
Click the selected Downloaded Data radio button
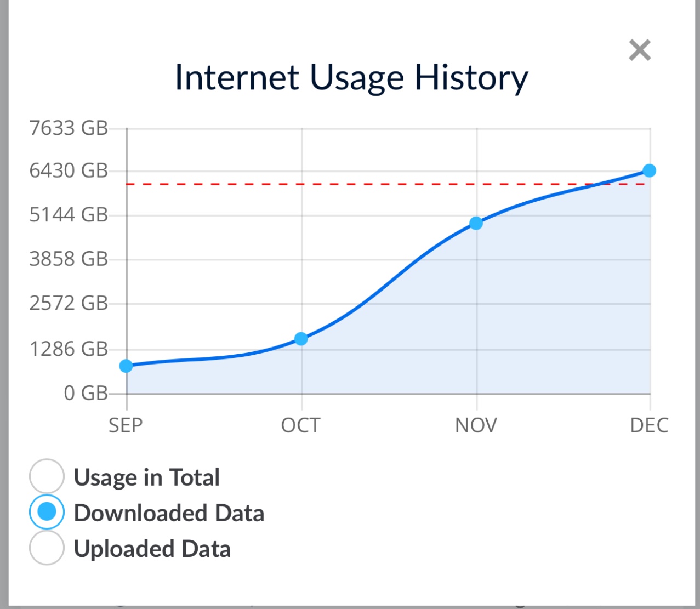(47, 512)
